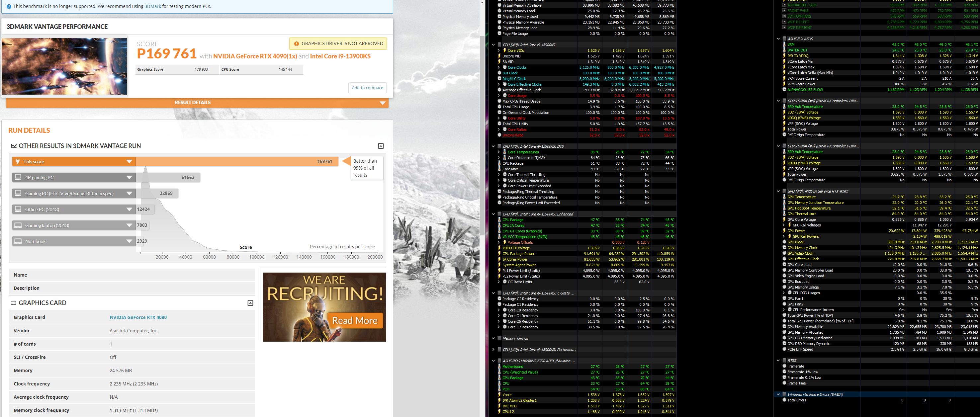Open the Notebook dropdown
Viewport: 980px width, 417px height.
click(x=129, y=242)
